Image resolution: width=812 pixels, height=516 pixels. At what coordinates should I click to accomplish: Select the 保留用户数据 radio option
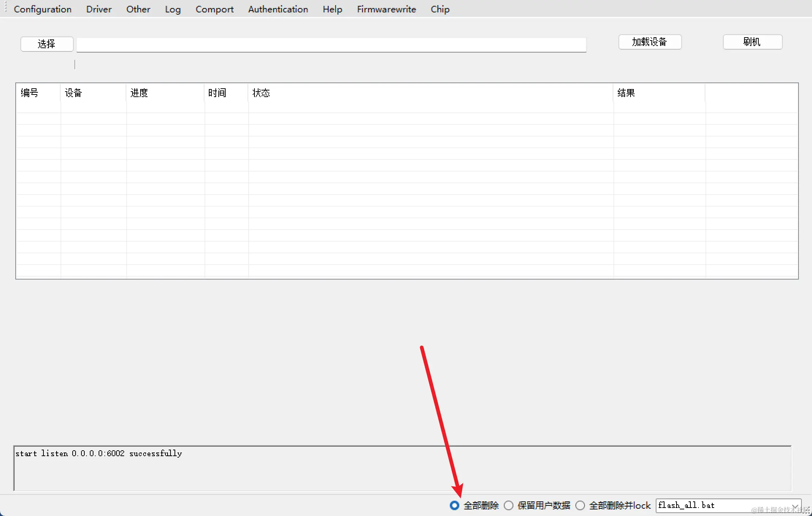click(509, 505)
